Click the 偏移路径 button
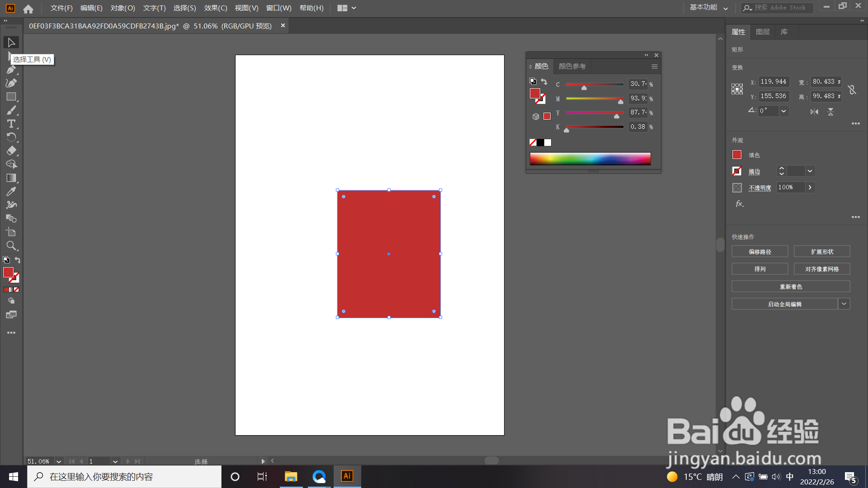The height and width of the screenshot is (488, 868). (759, 252)
